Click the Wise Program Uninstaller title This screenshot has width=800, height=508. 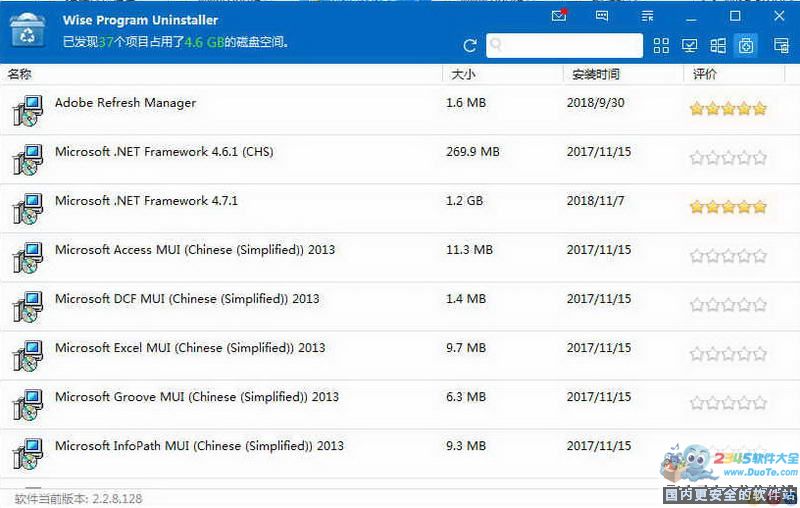tap(140, 20)
